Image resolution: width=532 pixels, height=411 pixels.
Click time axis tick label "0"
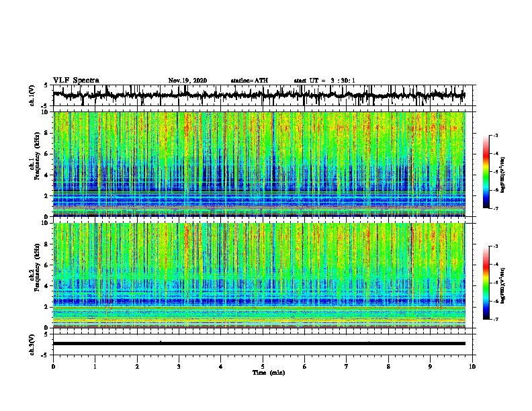[x=53, y=367]
